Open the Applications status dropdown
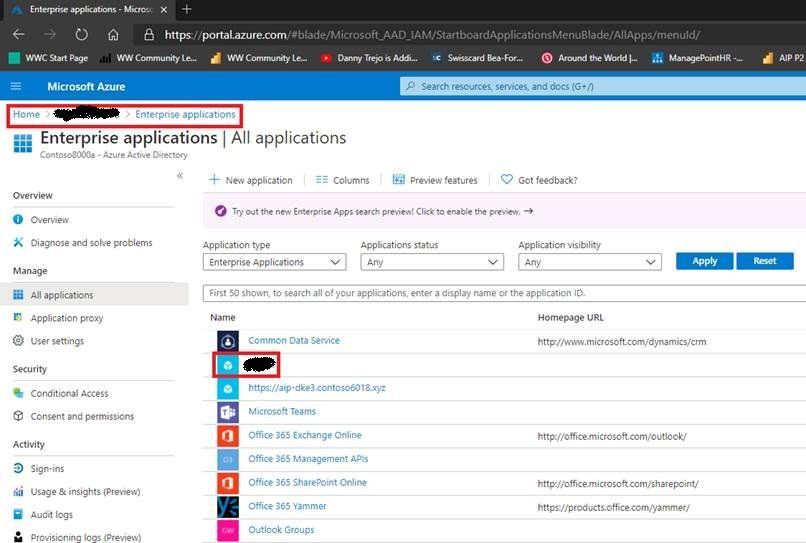806x543 pixels. 432,262
